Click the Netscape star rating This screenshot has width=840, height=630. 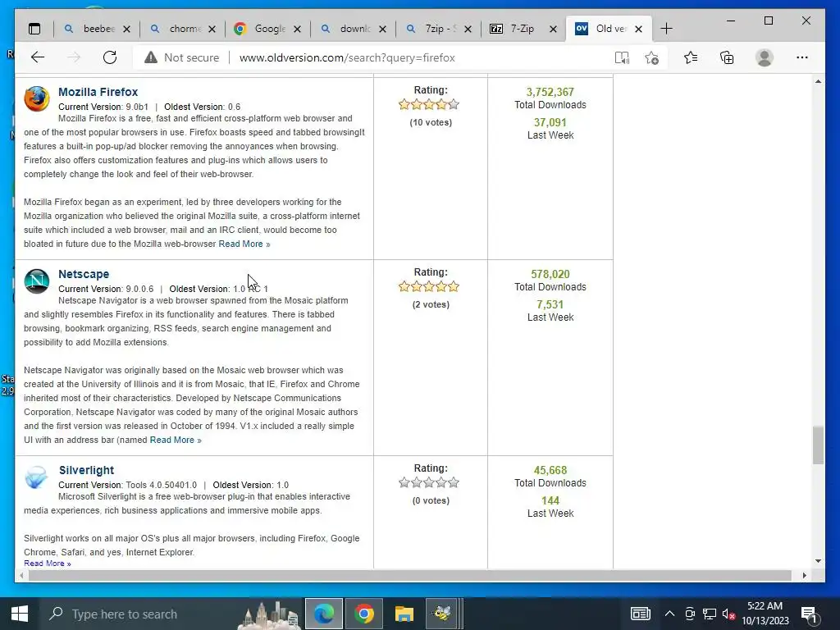[x=429, y=286]
